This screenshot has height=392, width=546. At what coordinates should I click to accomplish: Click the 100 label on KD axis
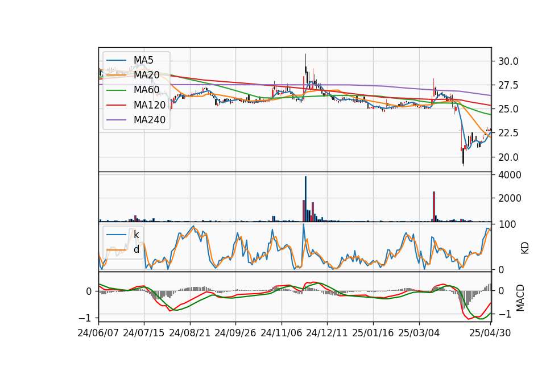tap(508, 225)
